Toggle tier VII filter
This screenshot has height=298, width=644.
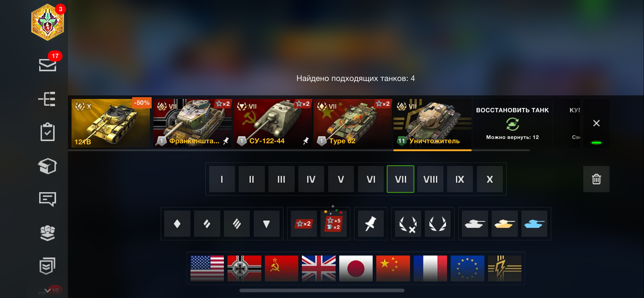(400, 179)
